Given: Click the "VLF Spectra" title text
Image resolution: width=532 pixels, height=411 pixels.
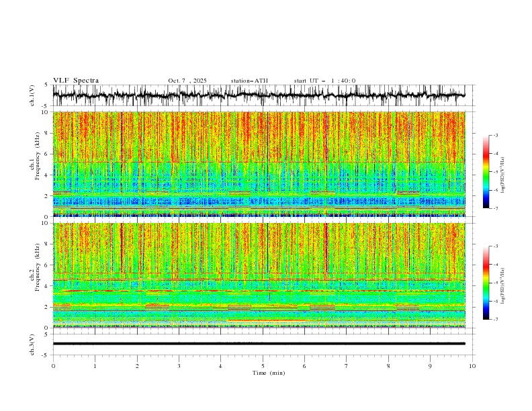Looking at the screenshot, I should pos(76,81).
